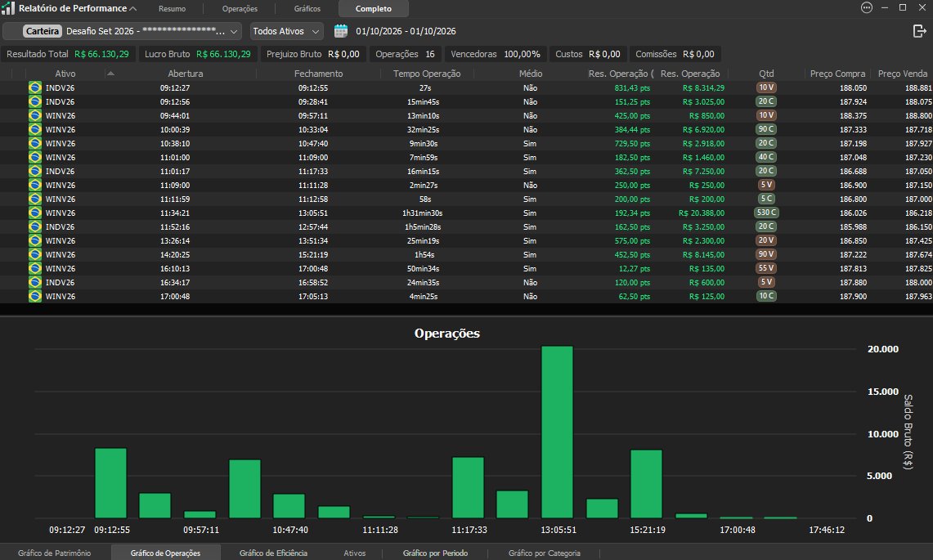Screen dimensions: 933x560
Task: Click the flag icon of the 10:38:10 trade
Action: click(x=35, y=143)
